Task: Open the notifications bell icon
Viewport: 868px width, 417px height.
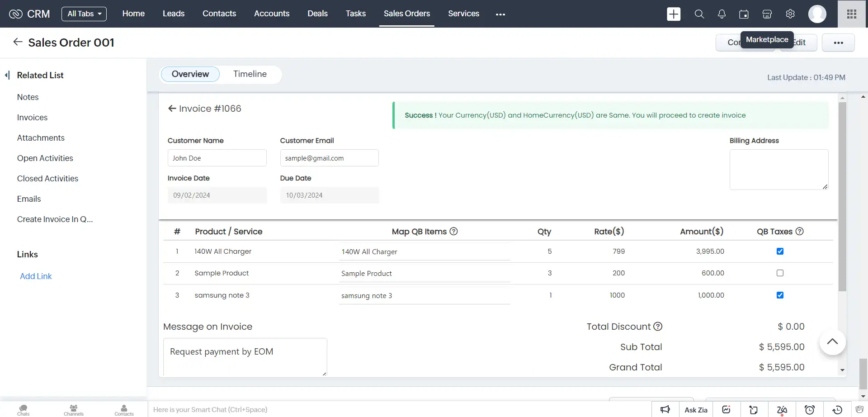Action: coord(722,14)
